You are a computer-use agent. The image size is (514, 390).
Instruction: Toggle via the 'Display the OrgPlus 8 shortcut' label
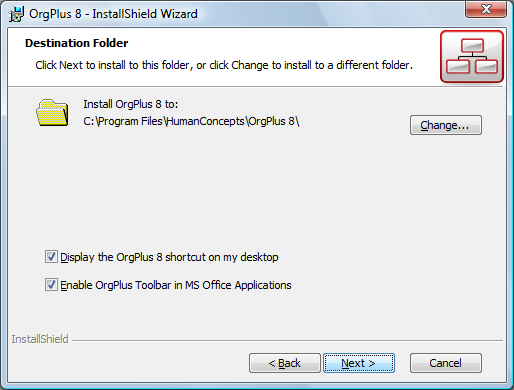pyautogui.click(x=169, y=257)
